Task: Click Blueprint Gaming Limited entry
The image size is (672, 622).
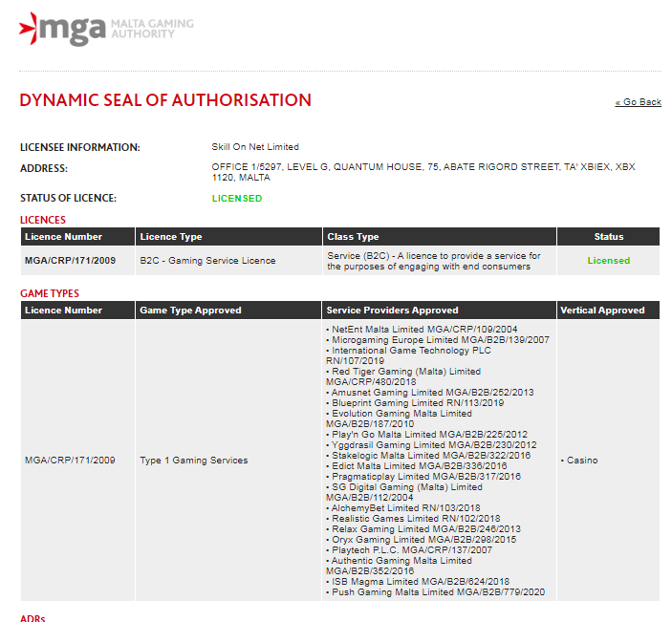Action: coord(415,403)
